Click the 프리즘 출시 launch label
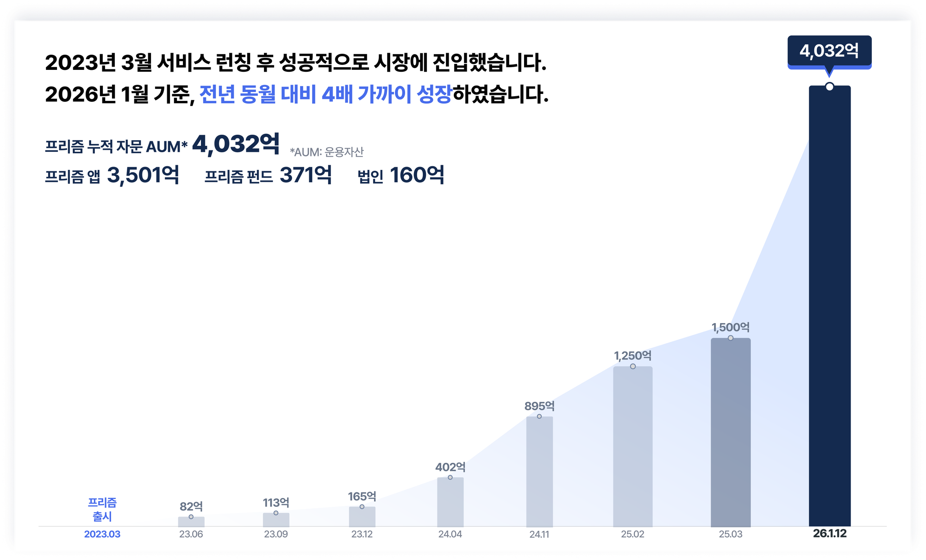926x560 pixels. (102, 509)
